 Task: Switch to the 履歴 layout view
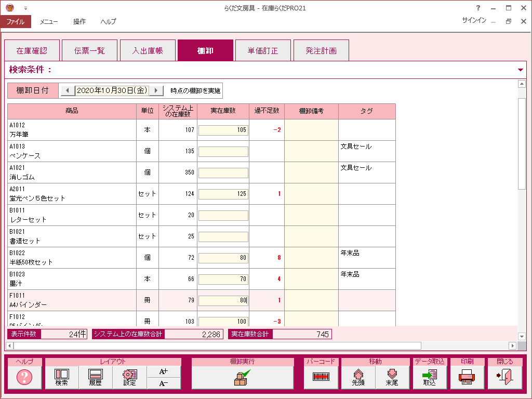[96, 377]
